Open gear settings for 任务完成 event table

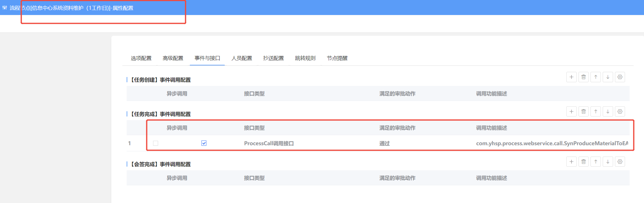(x=620, y=112)
